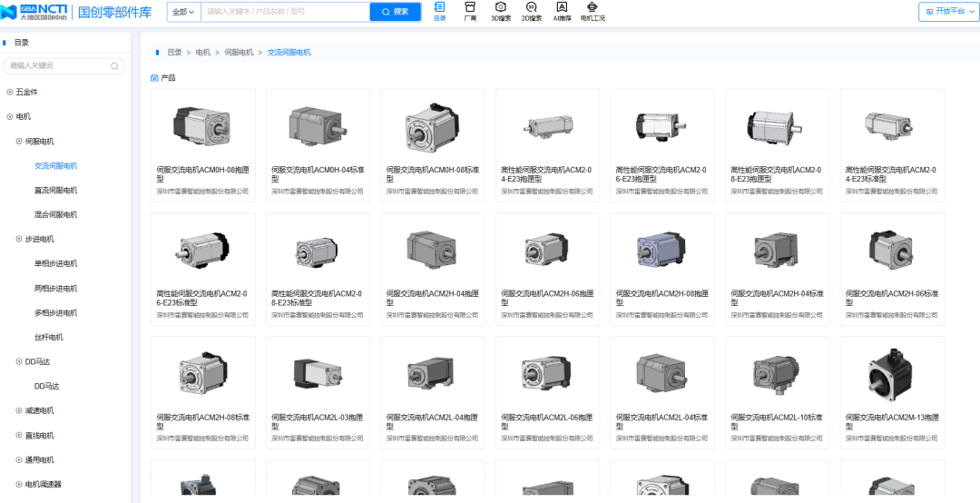Click 交流伺服电机 in the breadcrumb
The image size is (980, 503).
click(x=289, y=53)
